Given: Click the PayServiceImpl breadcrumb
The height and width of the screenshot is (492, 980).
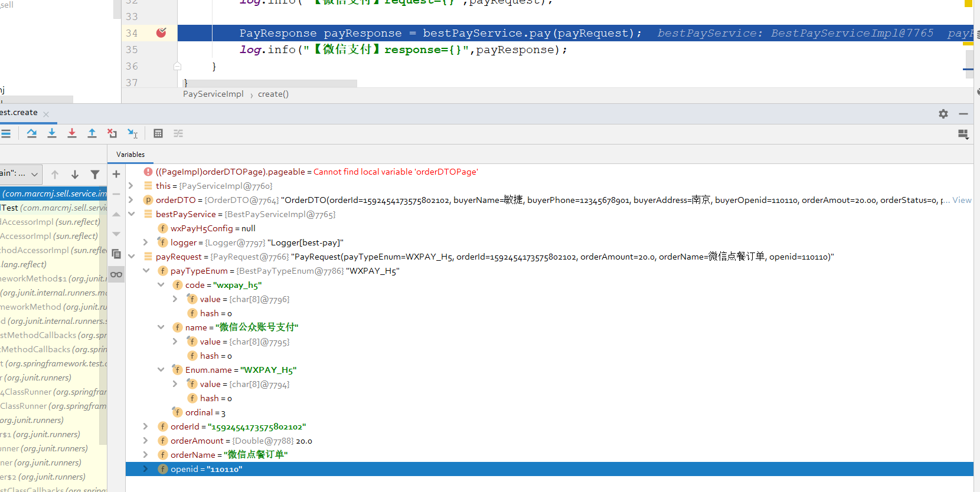Looking at the screenshot, I should [x=213, y=94].
